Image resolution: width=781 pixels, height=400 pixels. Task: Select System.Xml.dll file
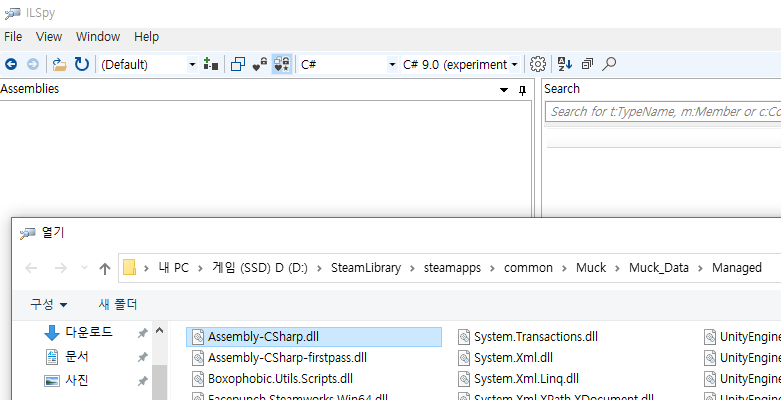514,358
